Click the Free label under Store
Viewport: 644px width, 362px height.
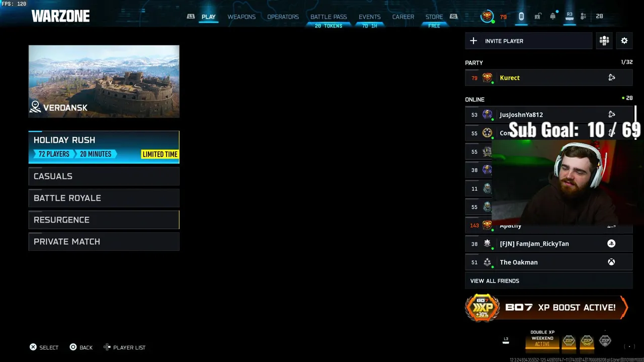click(x=434, y=26)
